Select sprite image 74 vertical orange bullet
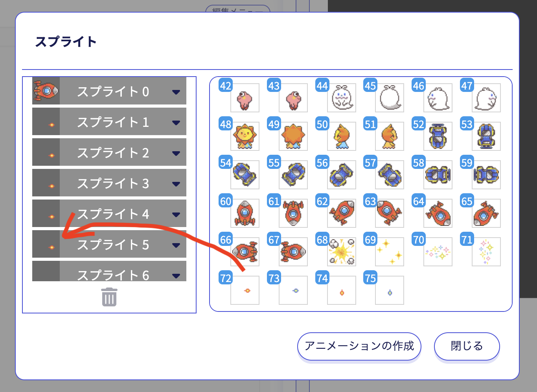Screen dimensions: 537x392 [342, 290]
